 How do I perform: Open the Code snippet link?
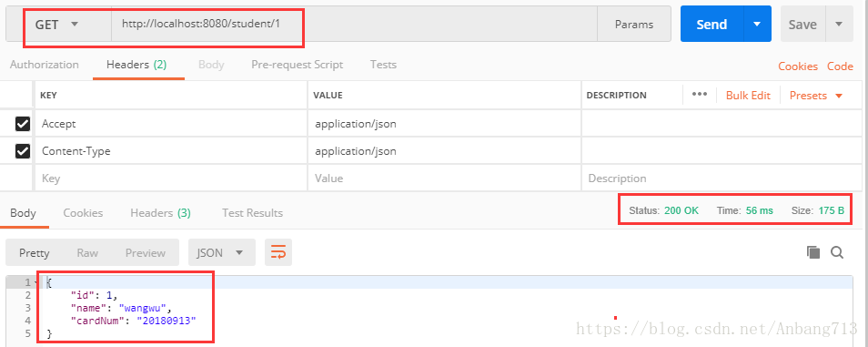point(840,66)
